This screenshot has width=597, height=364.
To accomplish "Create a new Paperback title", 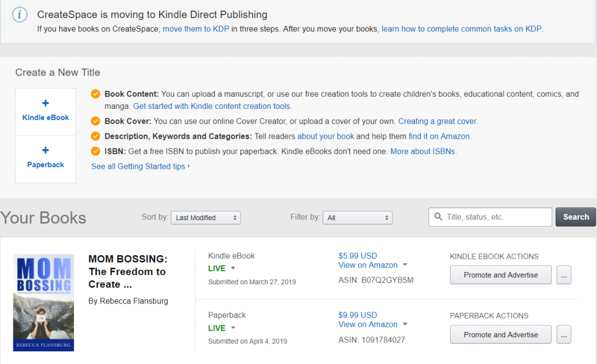I will pos(45,159).
